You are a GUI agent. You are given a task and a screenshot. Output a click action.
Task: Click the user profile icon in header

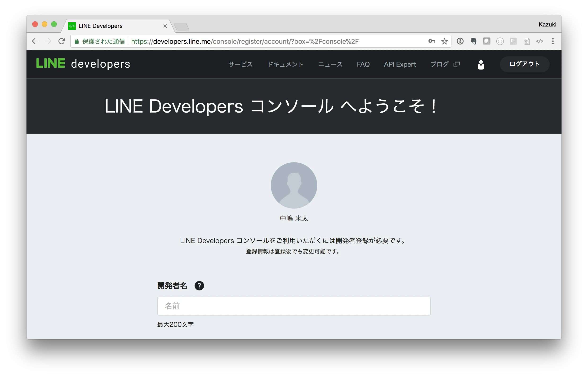[481, 65]
